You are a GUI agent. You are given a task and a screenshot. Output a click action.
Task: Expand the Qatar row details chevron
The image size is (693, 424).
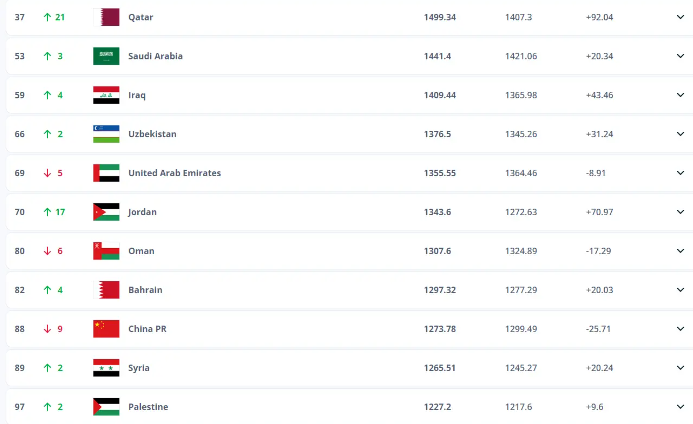tap(680, 17)
